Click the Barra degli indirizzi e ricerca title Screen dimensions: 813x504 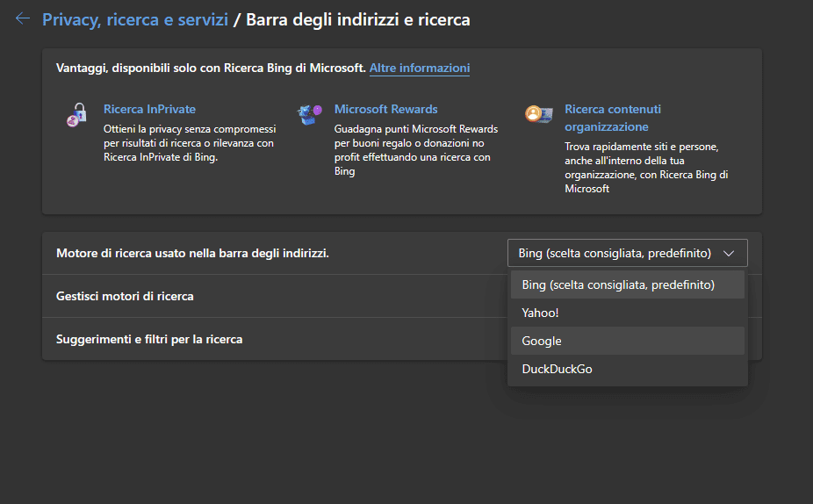pyautogui.click(x=357, y=19)
